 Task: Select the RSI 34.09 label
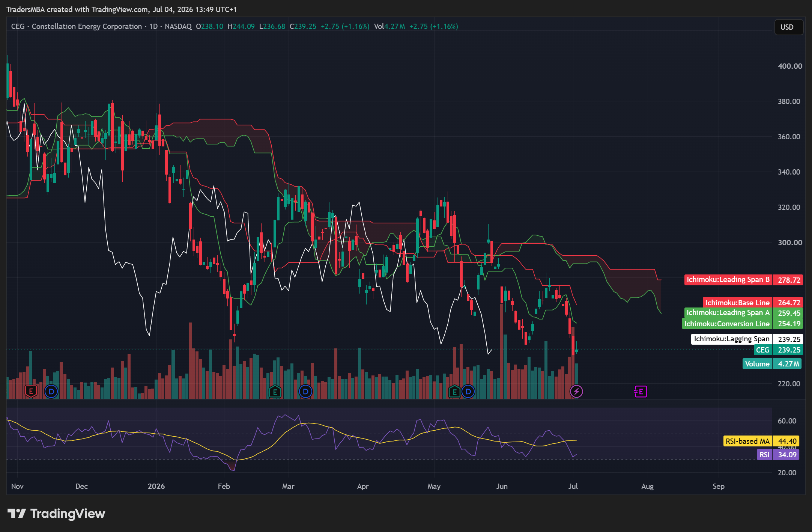(778, 455)
